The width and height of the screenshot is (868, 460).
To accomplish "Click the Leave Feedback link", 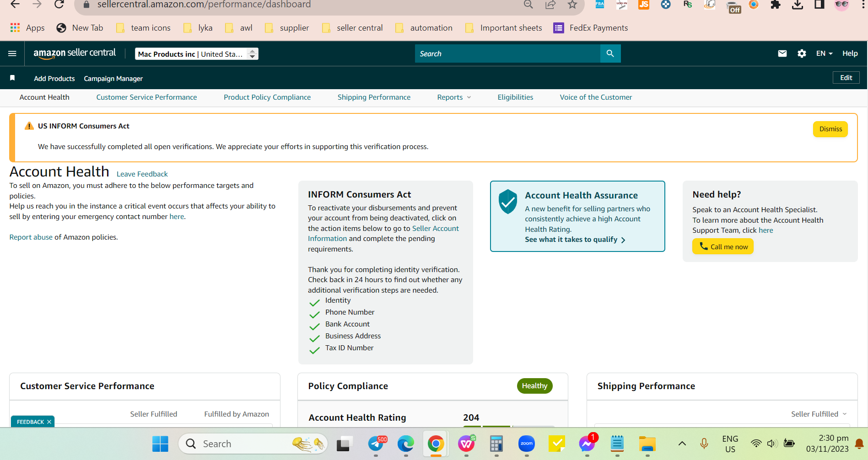I will click(x=142, y=174).
